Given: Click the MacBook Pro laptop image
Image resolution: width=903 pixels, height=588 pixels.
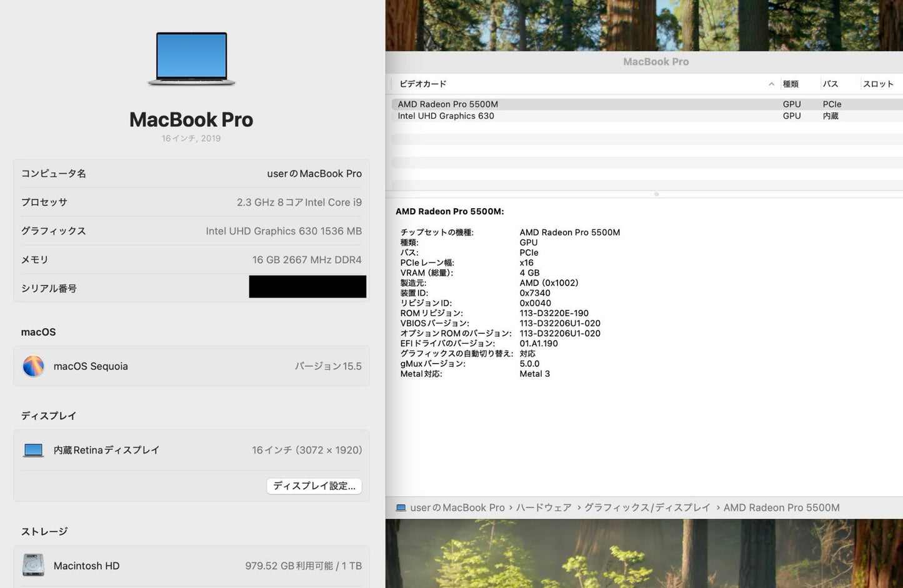Looking at the screenshot, I should point(191,59).
